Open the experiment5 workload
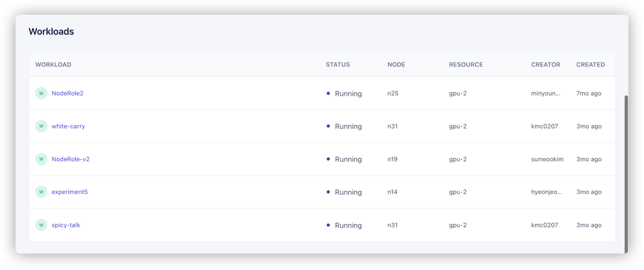This screenshot has height=270, width=644. [x=70, y=192]
